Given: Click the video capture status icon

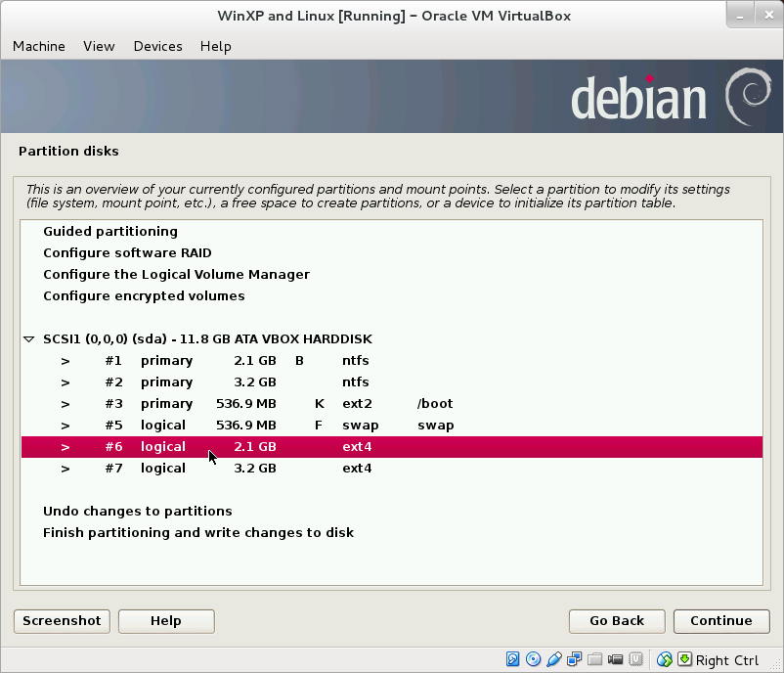Looking at the screenshot, I should coord(615,659).
